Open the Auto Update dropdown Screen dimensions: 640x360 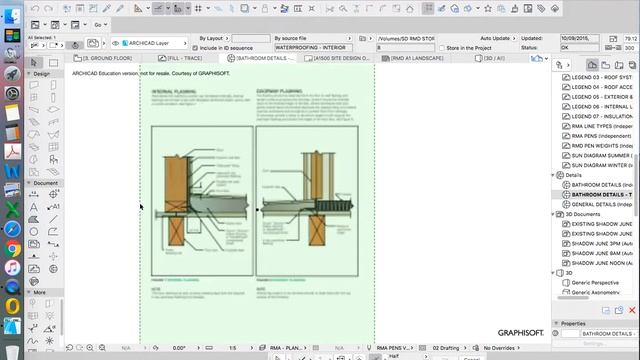coord(498,38)
